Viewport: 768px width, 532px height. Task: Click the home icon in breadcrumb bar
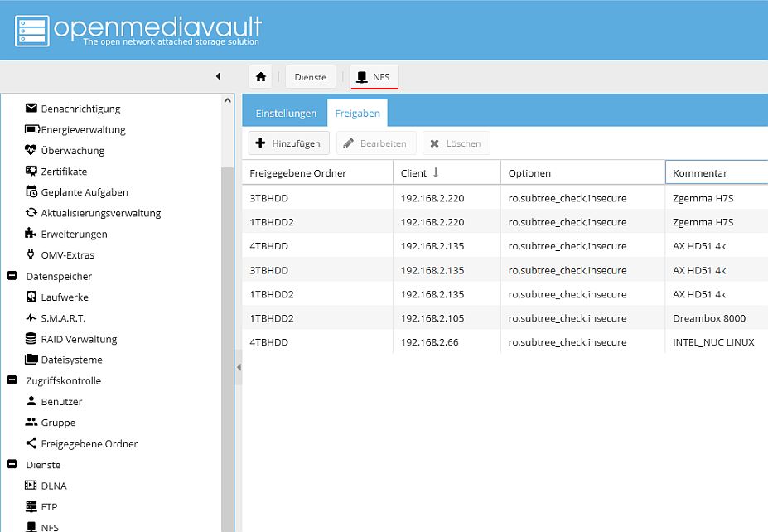pyautogui.click(x=261, y=77)
